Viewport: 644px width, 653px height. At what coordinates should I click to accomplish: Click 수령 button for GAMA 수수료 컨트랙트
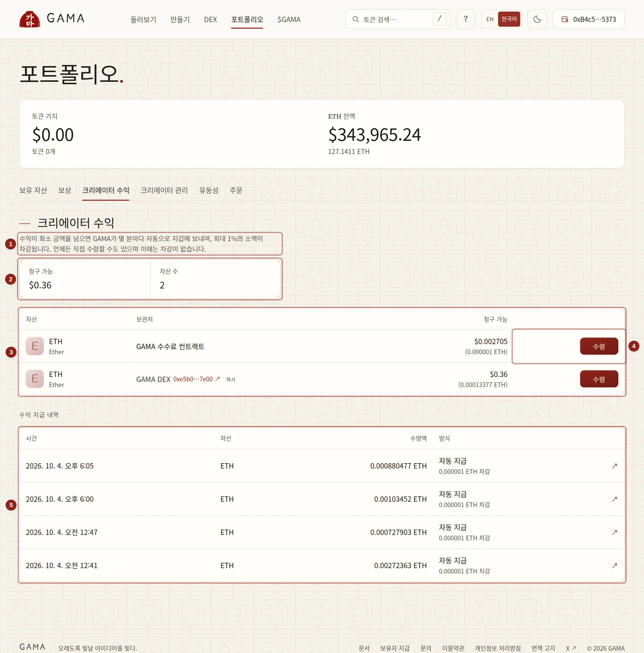tap(599, 346)
